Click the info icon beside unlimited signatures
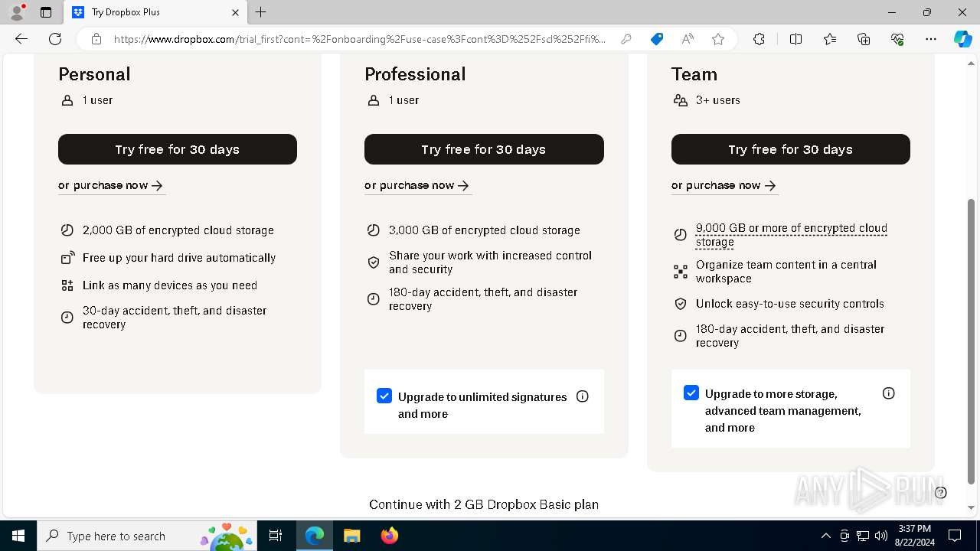The image size is (980, 551). click(x=583, y=396)
